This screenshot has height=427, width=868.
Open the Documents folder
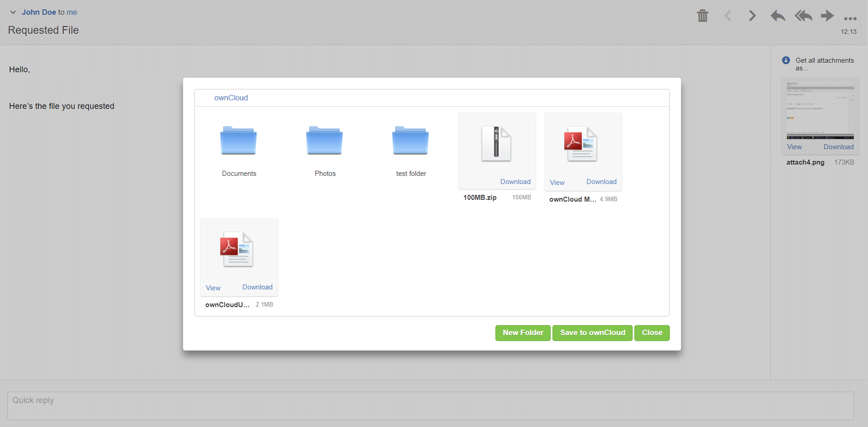point(238,141)
